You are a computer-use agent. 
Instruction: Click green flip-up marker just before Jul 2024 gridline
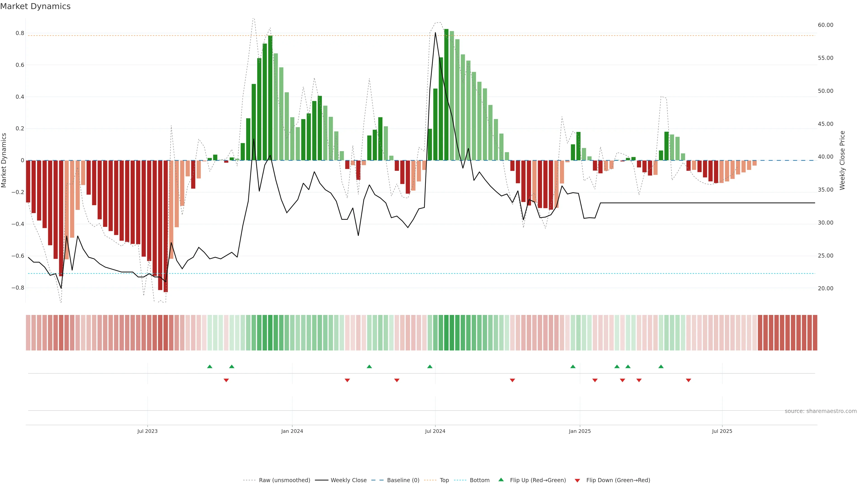click(x=430, y=366)
